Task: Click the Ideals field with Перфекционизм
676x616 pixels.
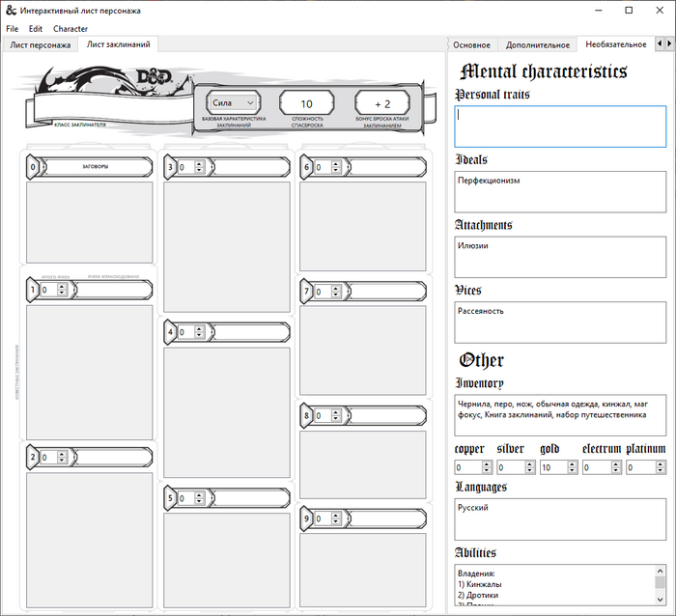Action: click(x=560, y=192)
